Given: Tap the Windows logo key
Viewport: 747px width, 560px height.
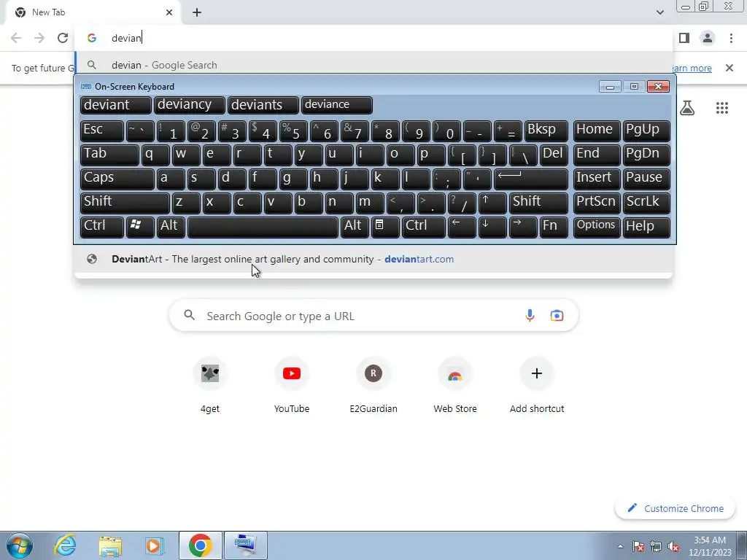Looking at the screenshot, I should pyautogui.click(x=140, y=227).
